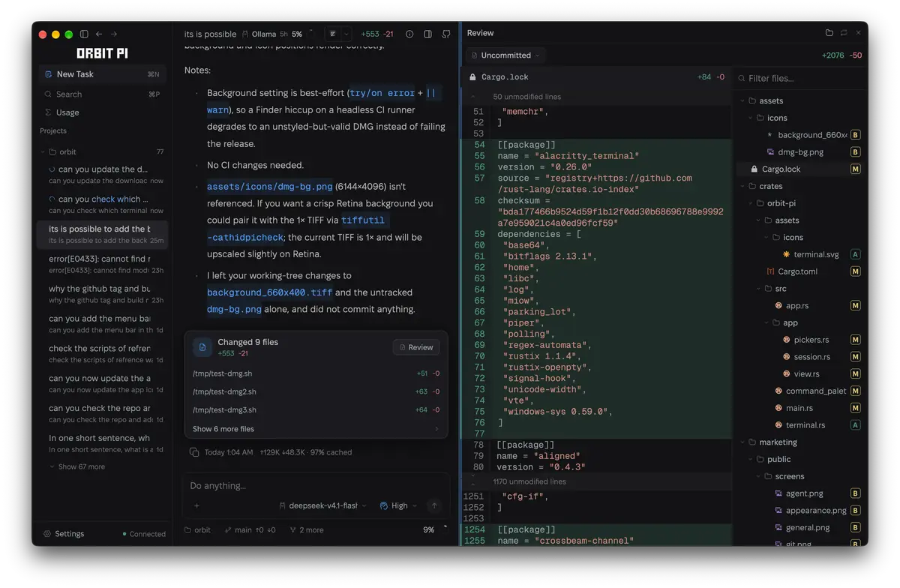The width and height of the screenshot is (900, 588).
Task: Click the refresh icon in Review header
Action: pos(844,33)
